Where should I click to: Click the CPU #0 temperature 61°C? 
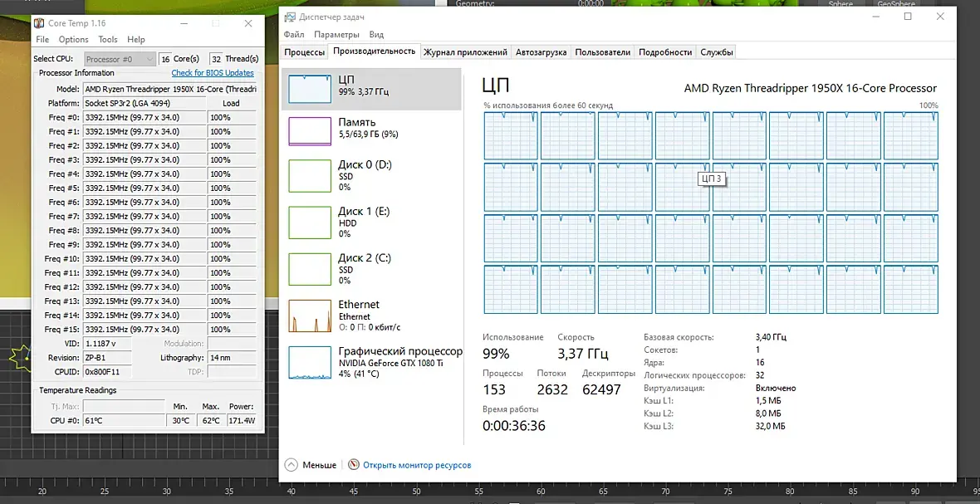point(124,421)
